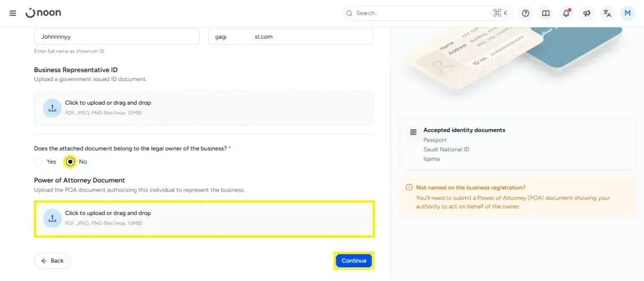Select the Yes radio button
The image size is (644, 281).
[38, 161]
